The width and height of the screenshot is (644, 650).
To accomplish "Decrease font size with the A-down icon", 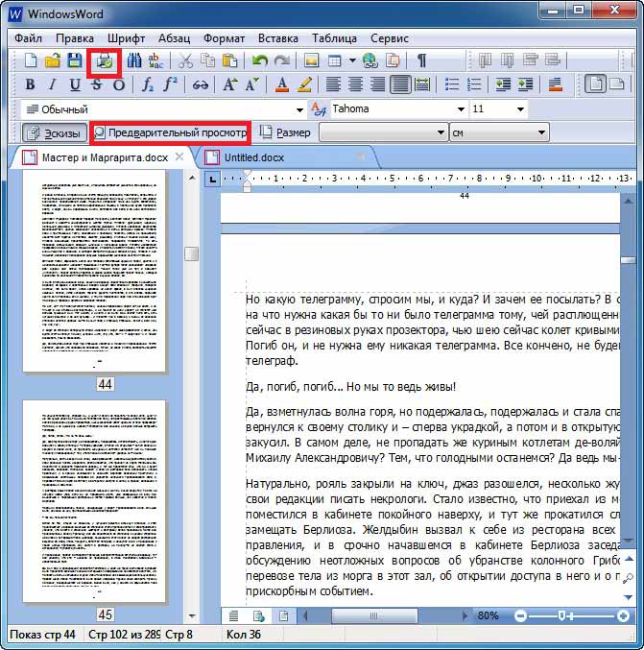I will [252, 84].
